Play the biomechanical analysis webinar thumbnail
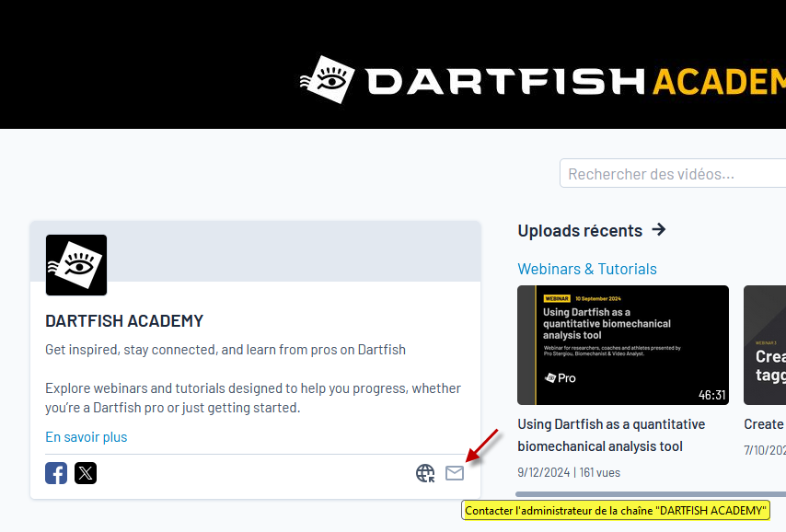Viewport: 786px width, 532px height. (x=623, y=345)
